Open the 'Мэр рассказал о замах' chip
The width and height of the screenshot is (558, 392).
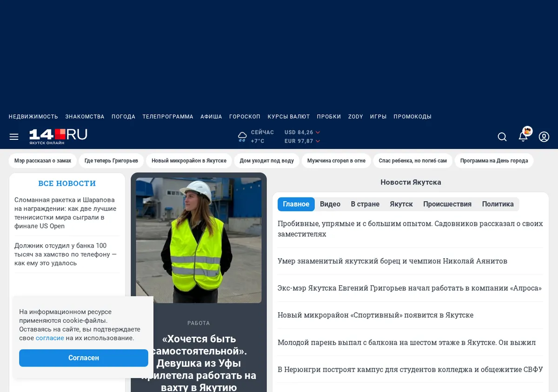43,161
